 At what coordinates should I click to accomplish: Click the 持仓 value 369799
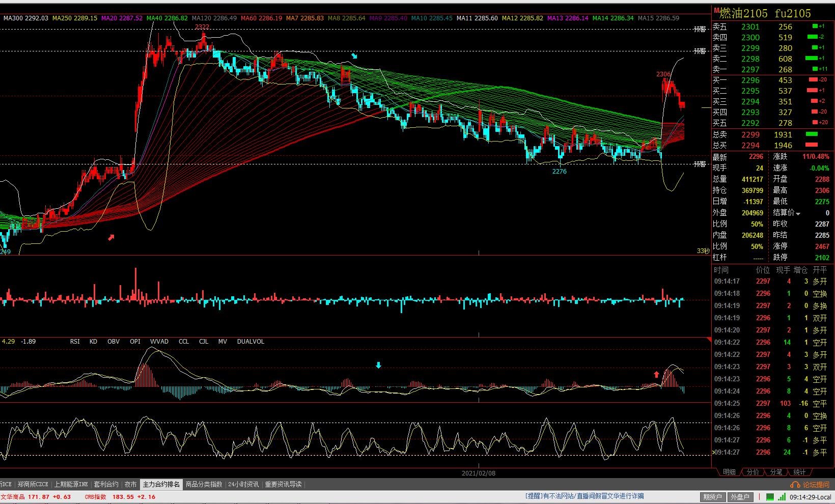click(x=752, y=190)
